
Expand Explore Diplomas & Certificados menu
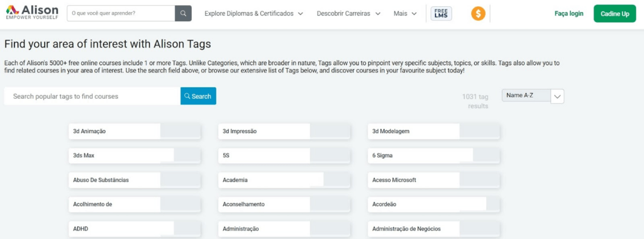coord(254,14)
